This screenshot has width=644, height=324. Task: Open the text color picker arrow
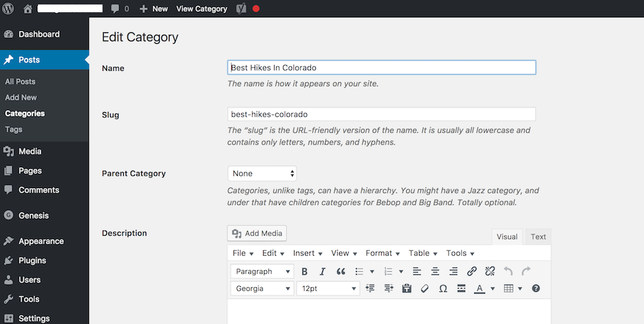(x=493, y=289)
